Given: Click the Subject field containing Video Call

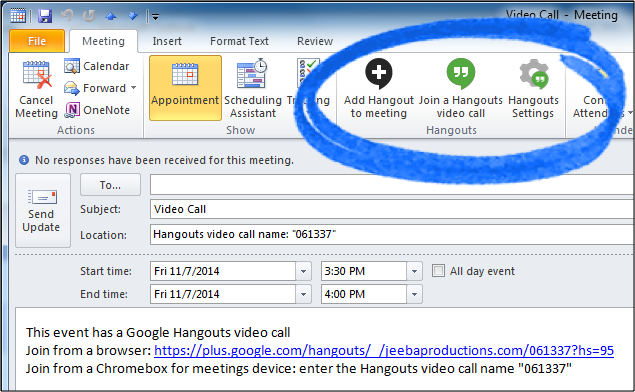Looking at the screenshot, I should 392,209.
